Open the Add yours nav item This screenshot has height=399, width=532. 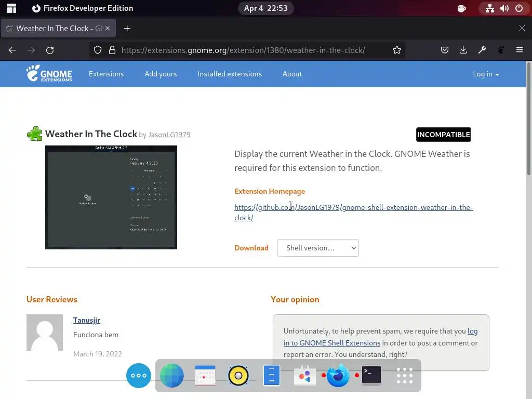tap(161, 74)
